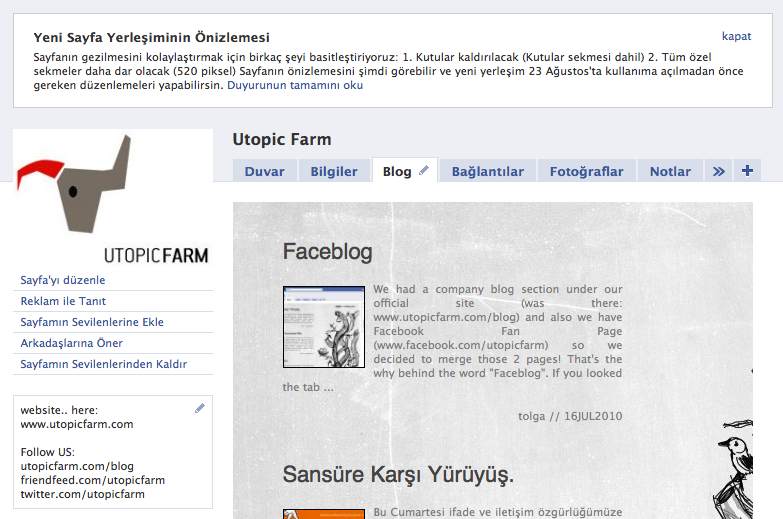Click the 'tolga // 16JUL2010' byline
Screen dimensions: 783x519
pyautogui.click(x=570, y=416)
